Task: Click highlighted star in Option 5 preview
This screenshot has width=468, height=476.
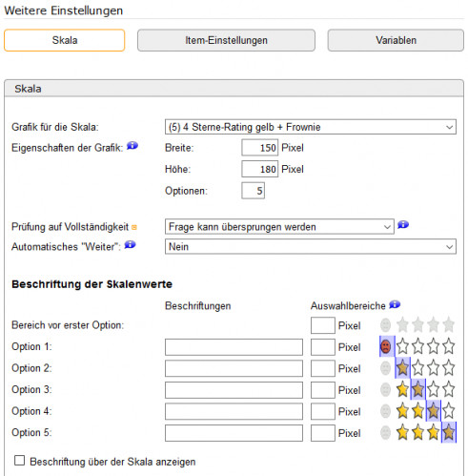Action: (x=448, y=432)
